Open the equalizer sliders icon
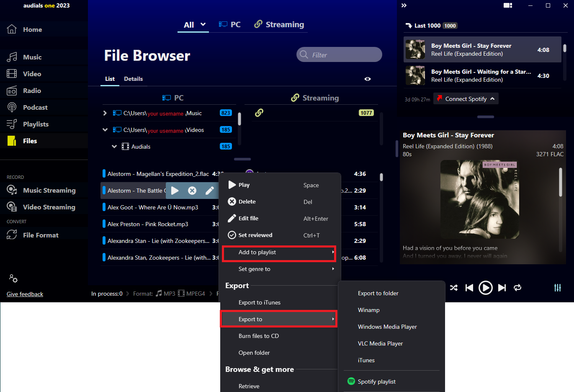The width and height of the screenshot is (574, 392). 558,288
